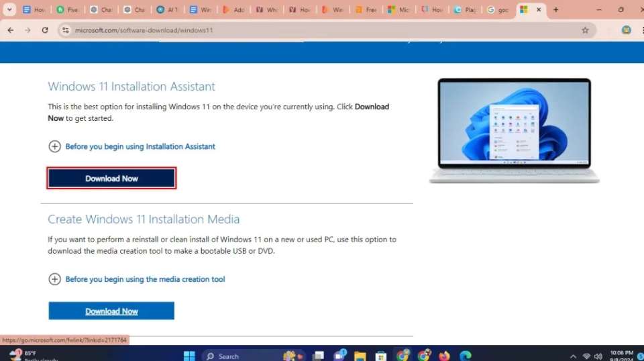644x361 pixels.
Task: Click the Windows Start button in taskbar
Action: point(189,356)
